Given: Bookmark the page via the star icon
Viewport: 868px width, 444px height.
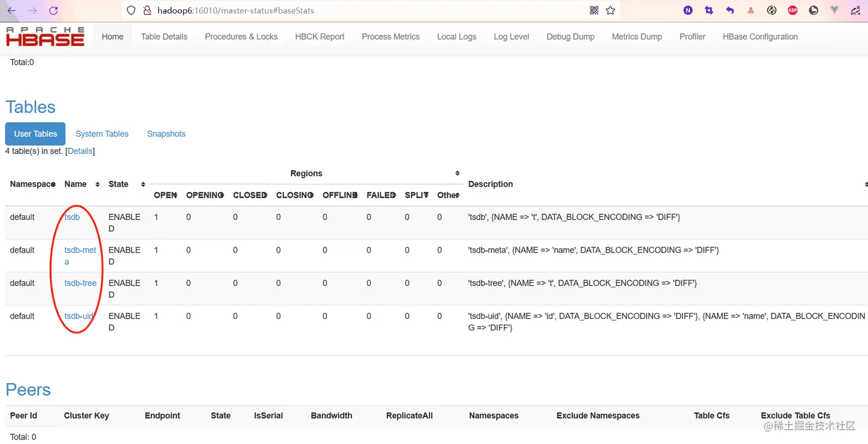Looking at the screenshot, I should (x=610, y=10).
